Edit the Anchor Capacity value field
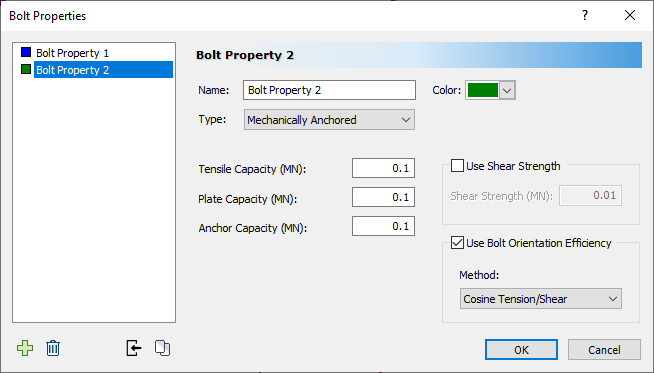 pyautogui.click(x=383, y=226)
